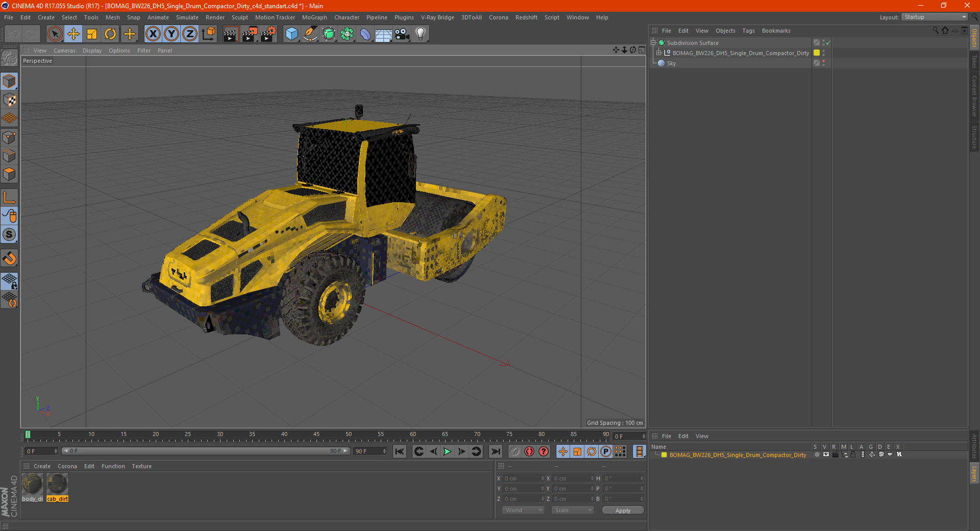The height and width of the screenshot is (531, 980).
Task: Add a Subdivision Surface generator
Action: 329,34
